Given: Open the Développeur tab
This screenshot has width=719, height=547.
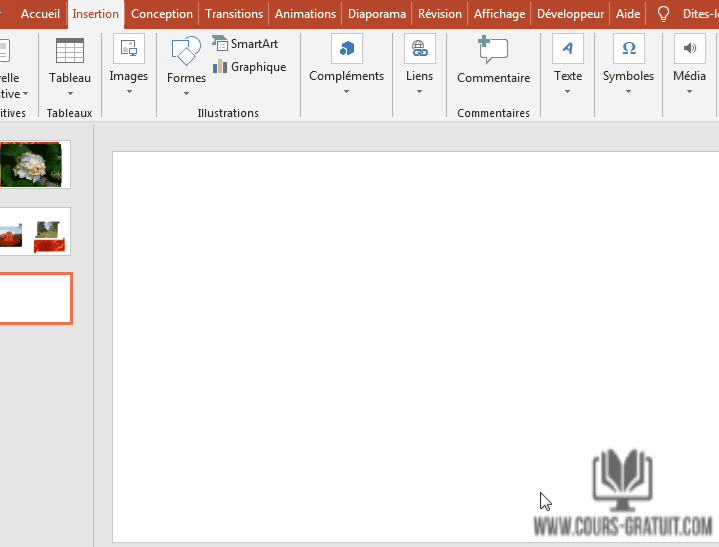Looking at the screenshot, I should pos(570,14).
